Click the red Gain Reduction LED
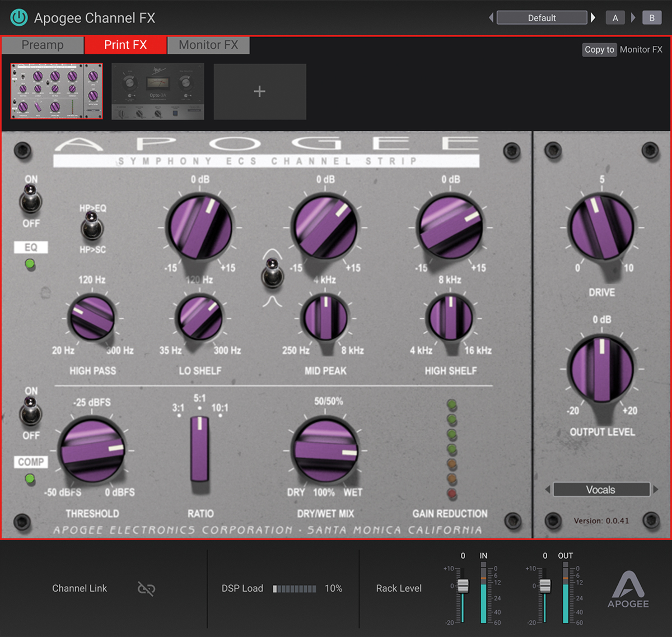 coord(451,494)
